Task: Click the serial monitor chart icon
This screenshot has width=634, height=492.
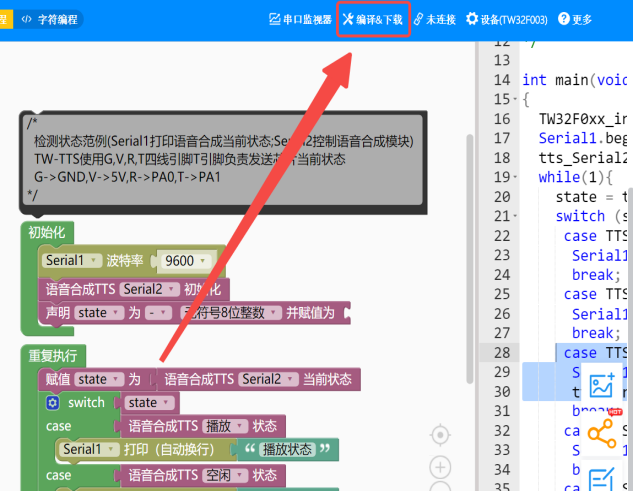Action: tap(275, 19)
